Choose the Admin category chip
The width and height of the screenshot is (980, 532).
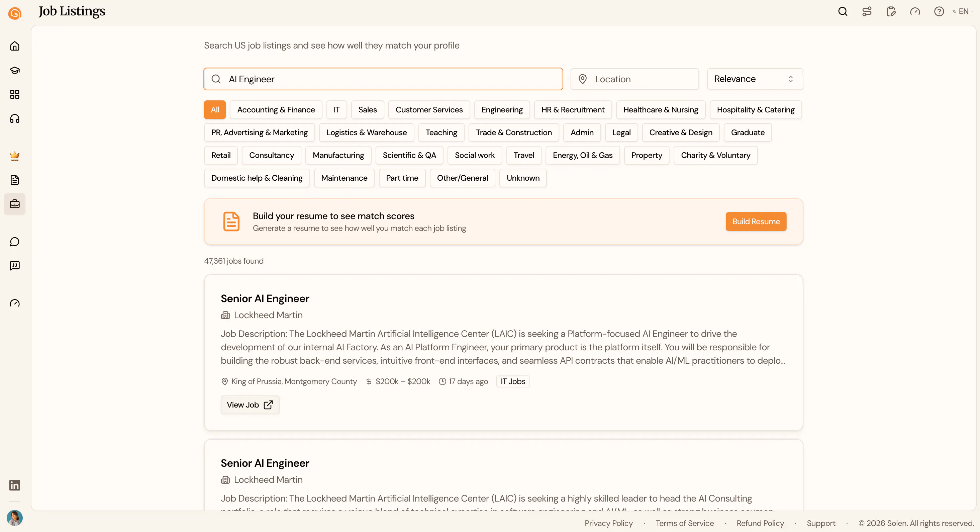tap(582, 132)
